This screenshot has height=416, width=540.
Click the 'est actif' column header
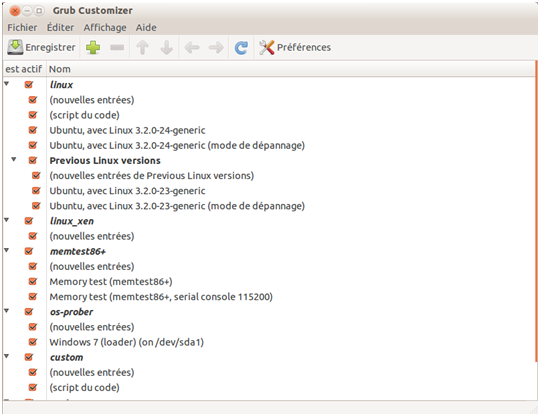[24, 69]
